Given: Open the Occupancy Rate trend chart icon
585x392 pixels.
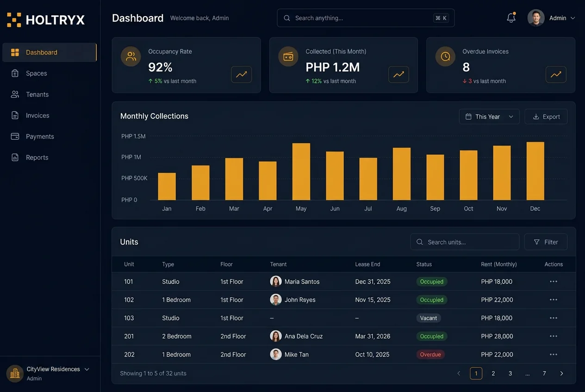Looking at the screenshot, I should tap(242, 74).
